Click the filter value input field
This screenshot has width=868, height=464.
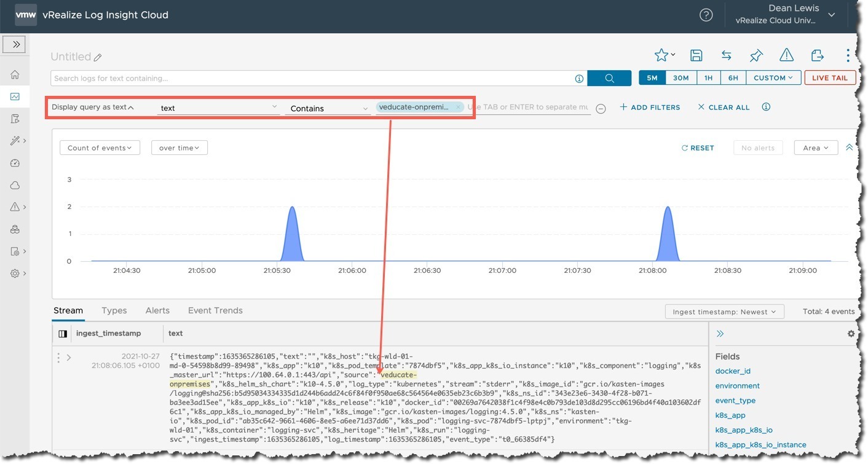click(x=527, y=107)
